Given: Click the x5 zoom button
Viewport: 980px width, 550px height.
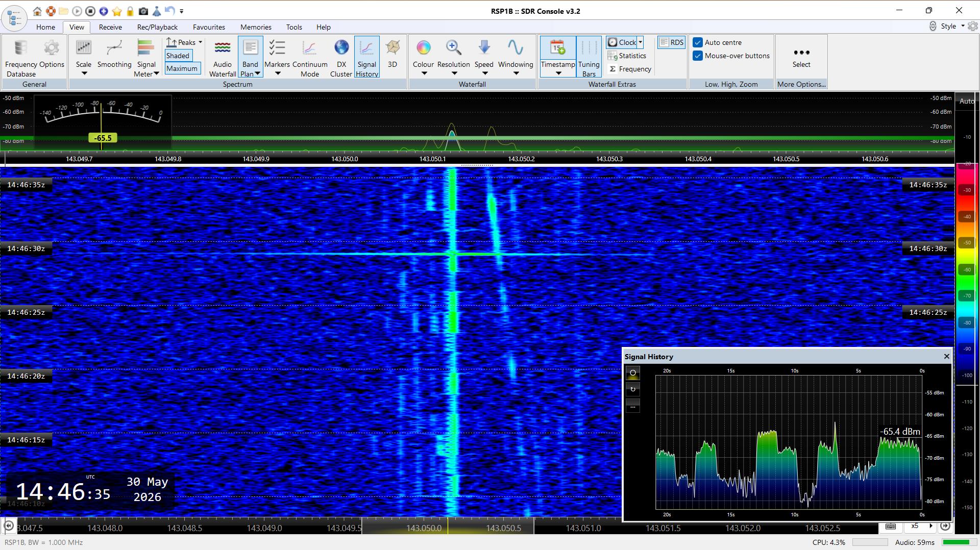Looking at the screenshot, I should click(x=915, y=526).
